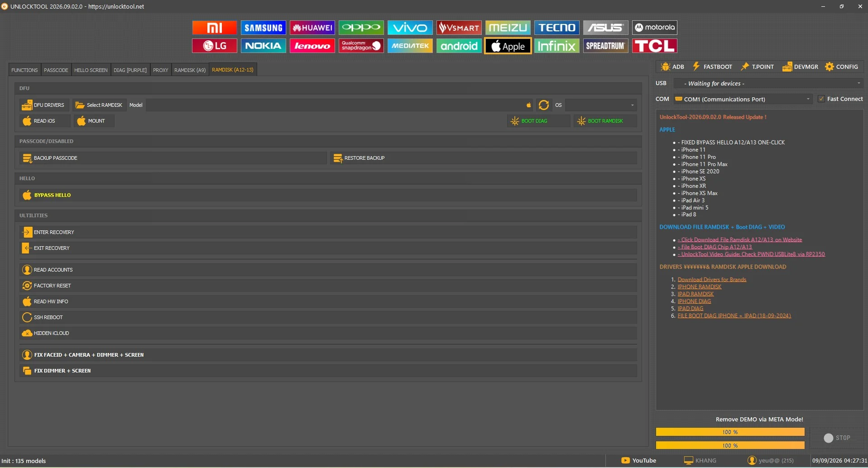Open the COM port dropdown
This screenshot has width=868, height=468.
coord(743,99)
